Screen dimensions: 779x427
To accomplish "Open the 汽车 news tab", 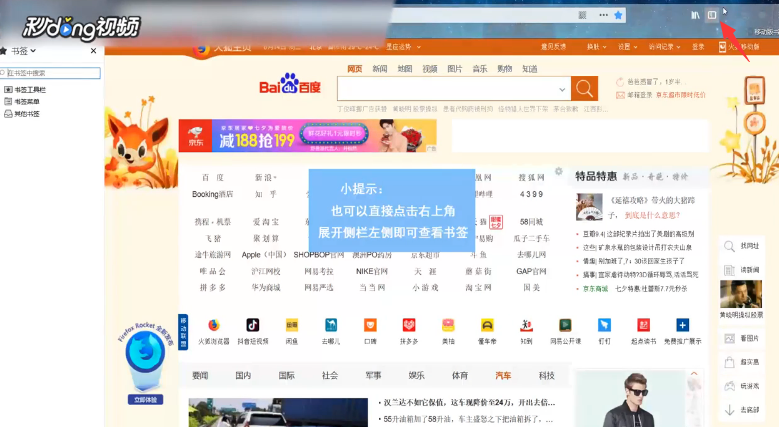I will 503,376.
